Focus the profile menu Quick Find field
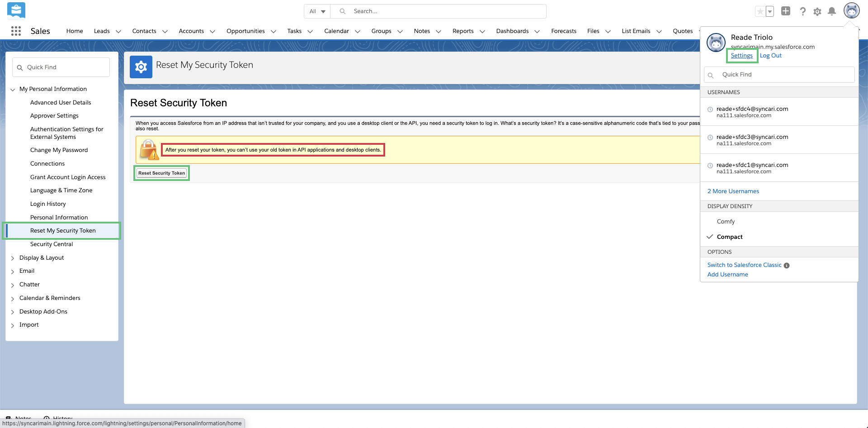The image size is (868, 428). pyautogui.click(x=779, y=75)
